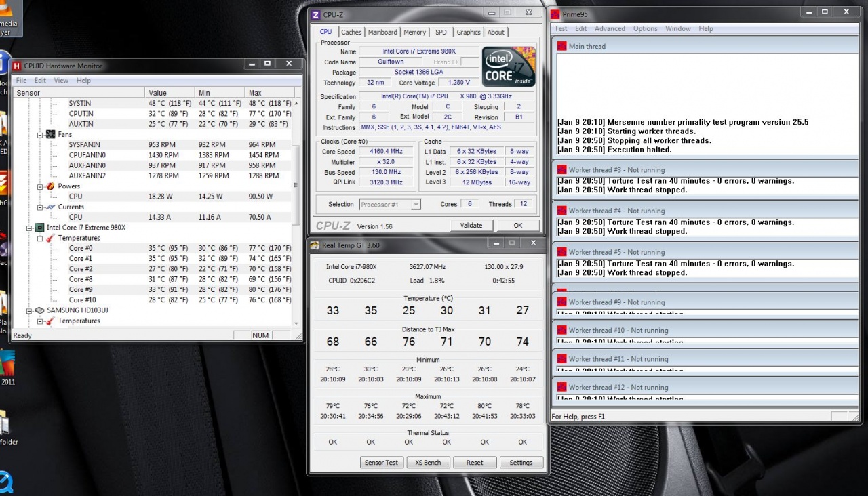This screenshot has height=496, width=868.
Task: Switch to the SPD tab in CPU-Z
Action: click(x=441, y=32)
